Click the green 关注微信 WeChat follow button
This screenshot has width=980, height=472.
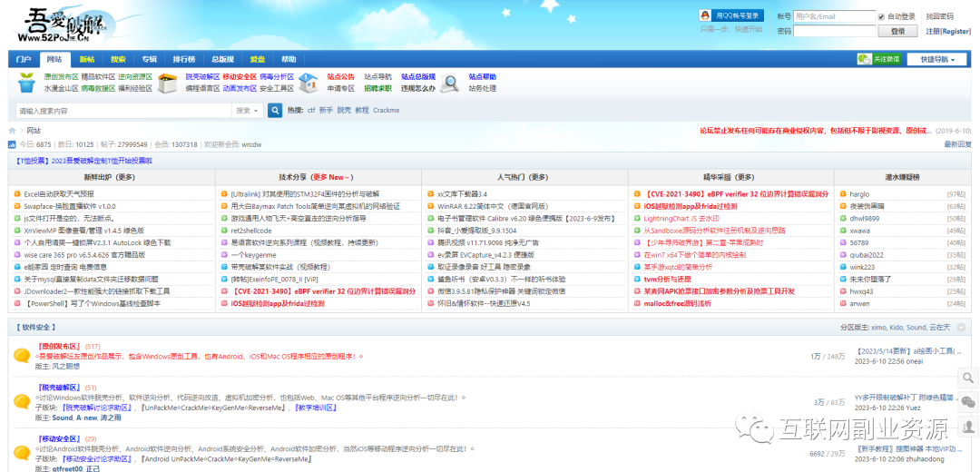point(879,59)
